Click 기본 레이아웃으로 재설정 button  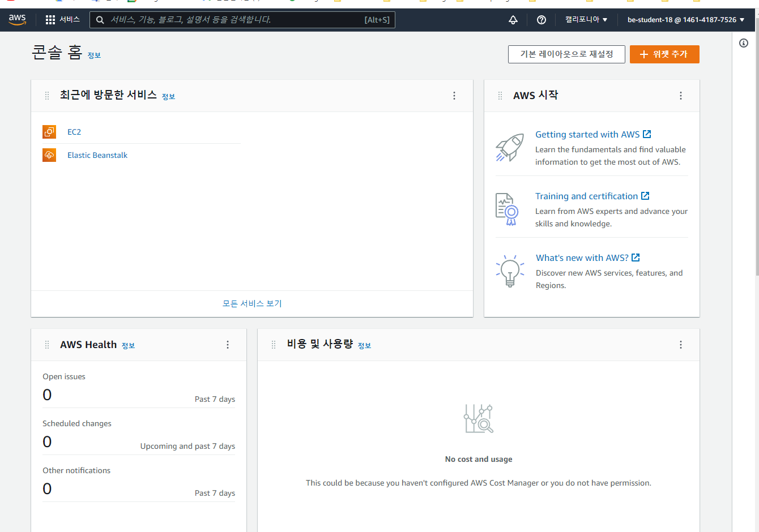click(566, 54)
